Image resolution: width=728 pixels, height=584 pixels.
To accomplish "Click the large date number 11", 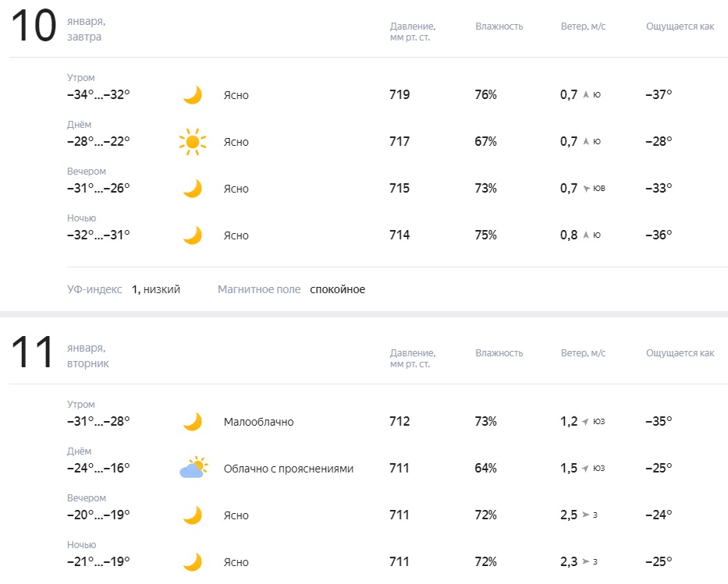I will pos(32,354).
